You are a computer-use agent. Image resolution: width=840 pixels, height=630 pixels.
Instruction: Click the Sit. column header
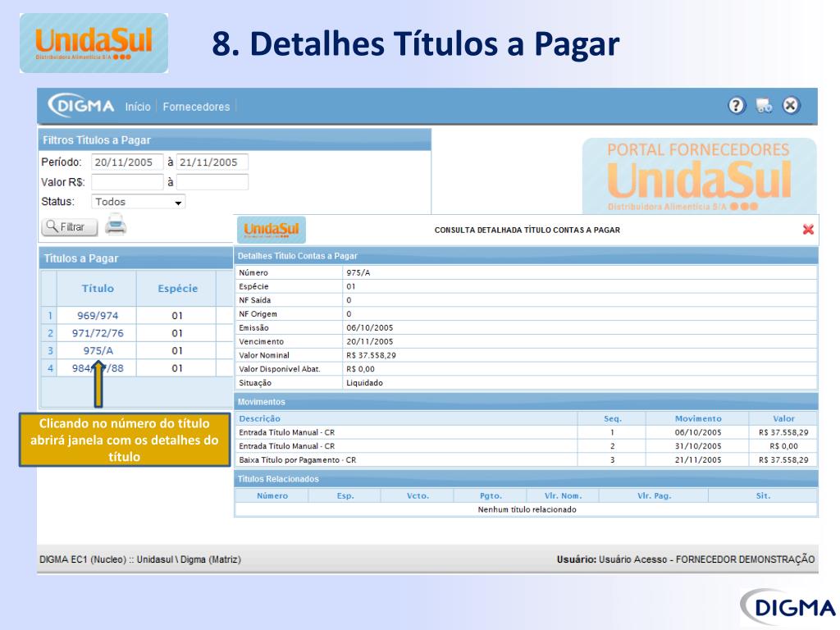[x=764, y=496]
